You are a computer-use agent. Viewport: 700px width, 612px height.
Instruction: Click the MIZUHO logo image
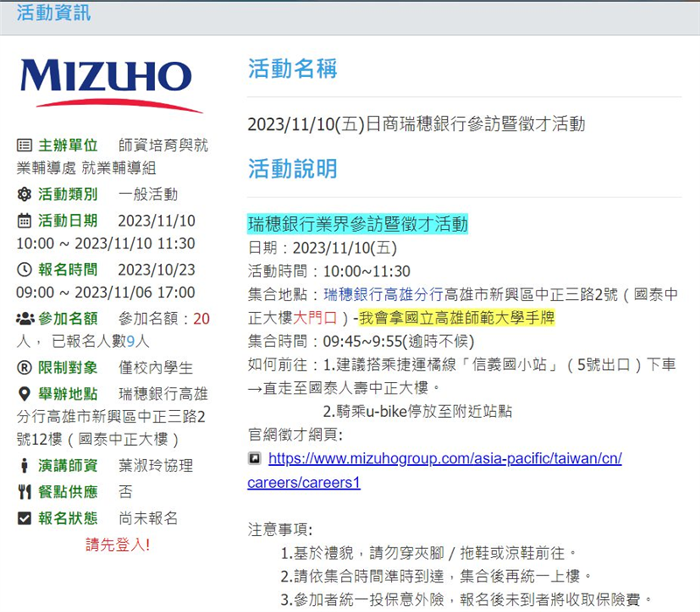pos(111,85)
